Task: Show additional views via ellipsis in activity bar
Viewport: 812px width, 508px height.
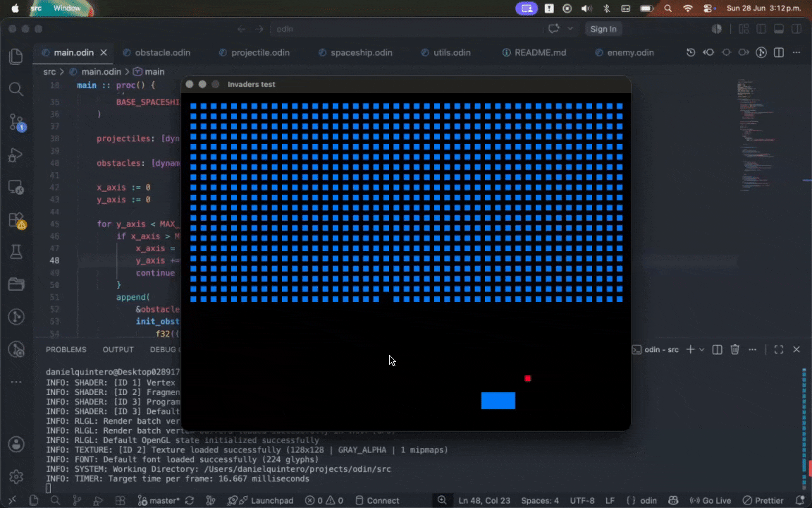Action: 16,382
